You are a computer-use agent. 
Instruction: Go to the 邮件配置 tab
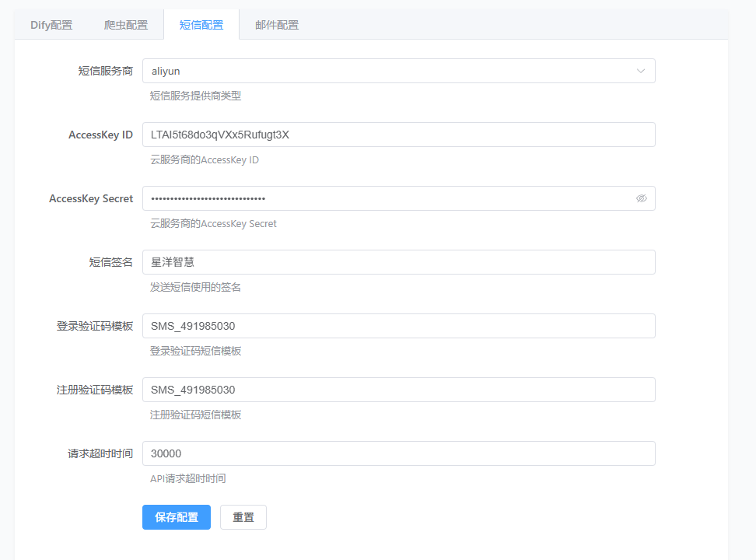[x=276, y=25]
